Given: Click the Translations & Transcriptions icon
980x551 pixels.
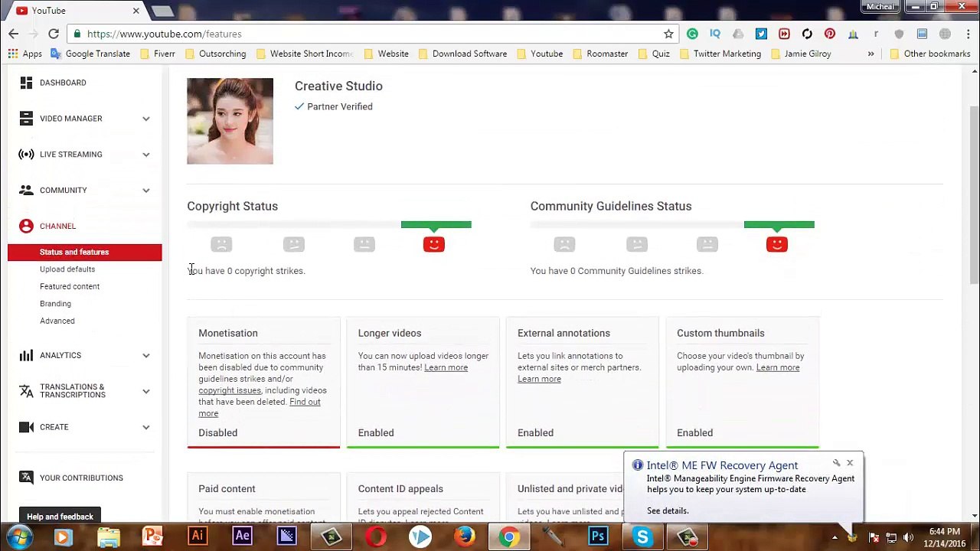Looking at the screenshot, I should click(26, 391).
